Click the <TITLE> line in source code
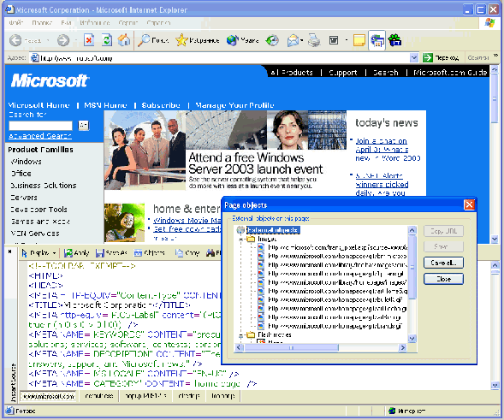 pyautogui.click(x=110, y=305)
